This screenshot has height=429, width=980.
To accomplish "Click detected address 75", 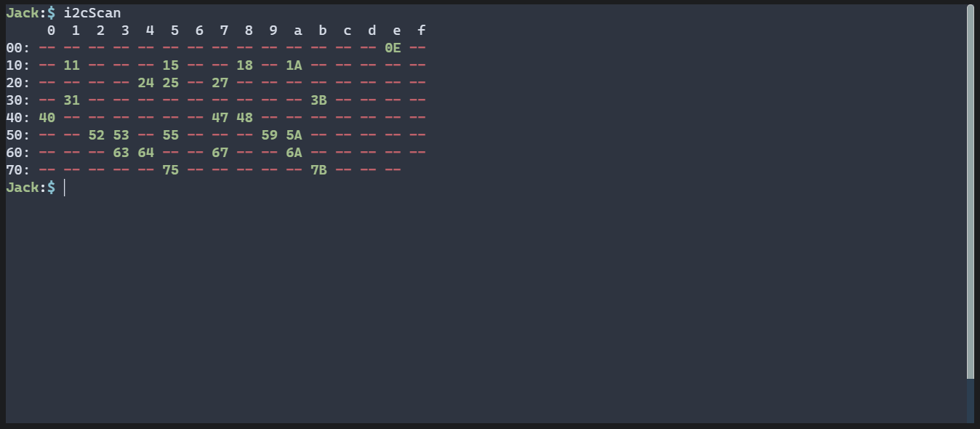I will pyautogui.click(x=170, y=170).
